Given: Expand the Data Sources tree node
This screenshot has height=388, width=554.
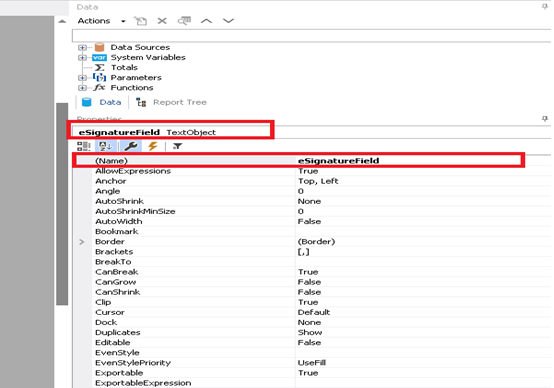Looking at the screenshot, I should 82,47.
